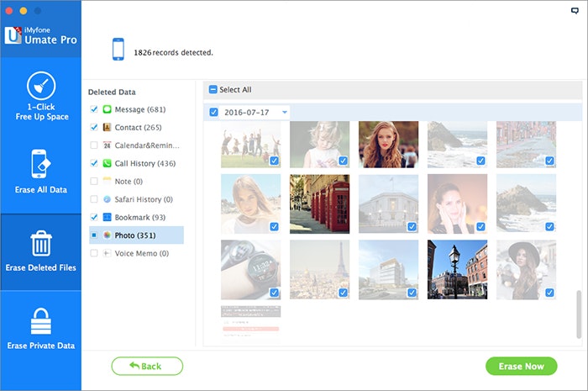Open the feedback chat icon

pyautogui.click(x=575, y=10)
